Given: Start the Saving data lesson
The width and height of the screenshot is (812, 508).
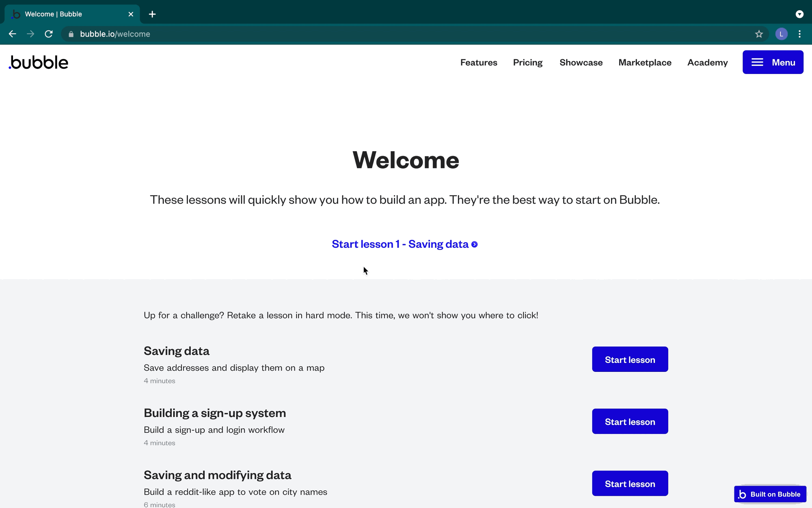Looking at the screenshot, I should point(630,359).
